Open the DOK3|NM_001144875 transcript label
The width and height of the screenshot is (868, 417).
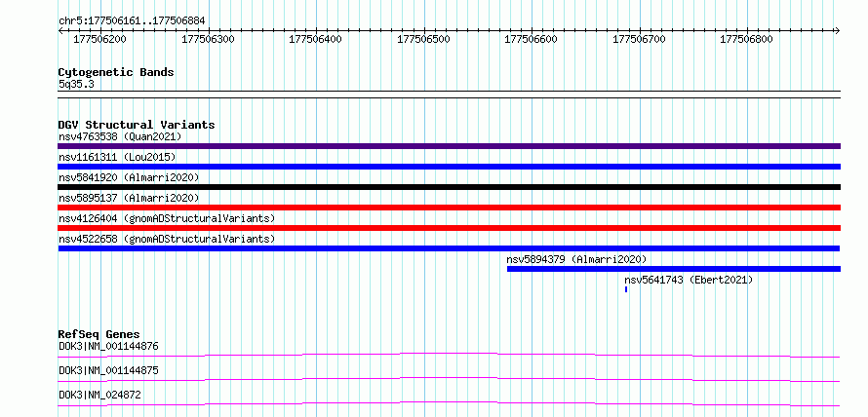coord(108,370)
